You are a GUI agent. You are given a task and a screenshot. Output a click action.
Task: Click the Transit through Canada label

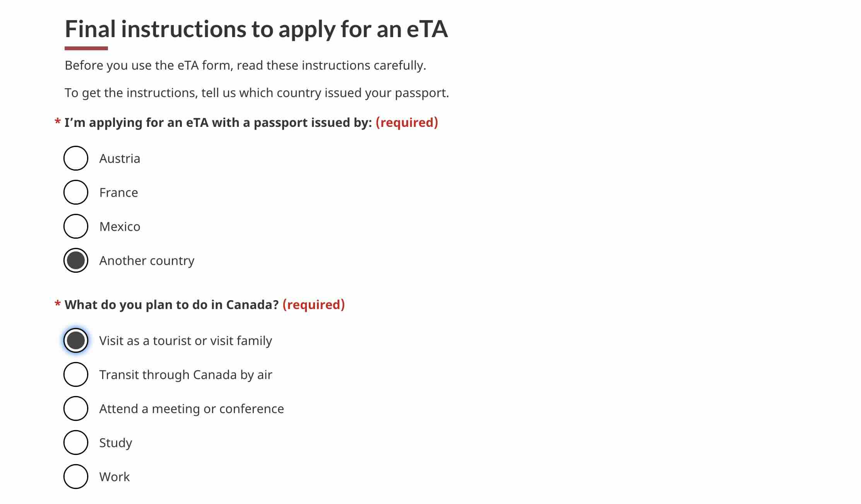[x=186, y=374]
